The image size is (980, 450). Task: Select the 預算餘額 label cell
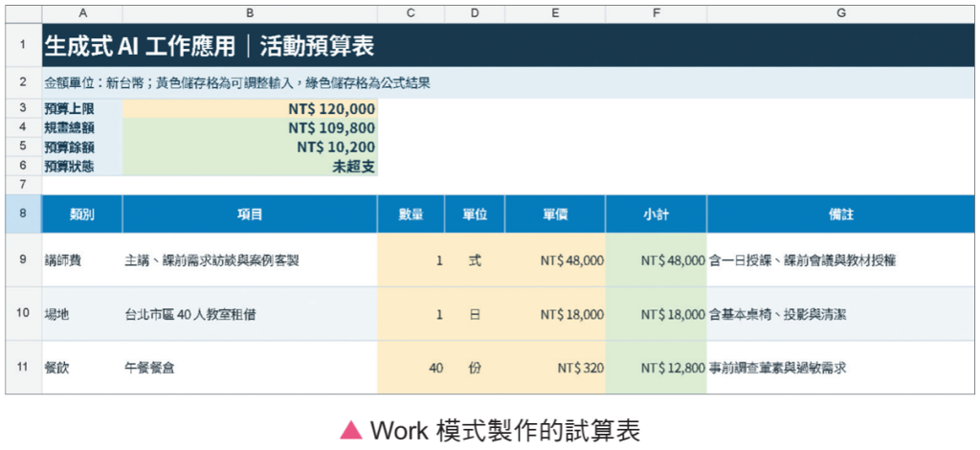point(82,147)
